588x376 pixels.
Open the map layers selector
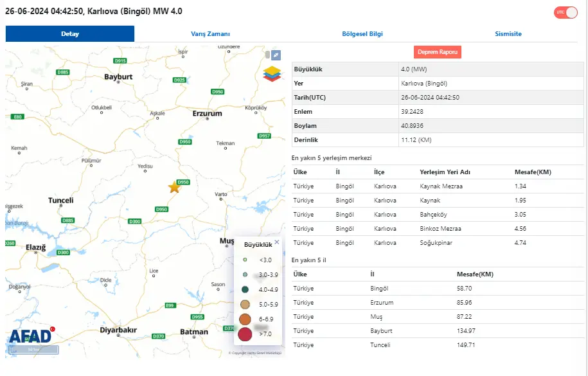point(272,73)
